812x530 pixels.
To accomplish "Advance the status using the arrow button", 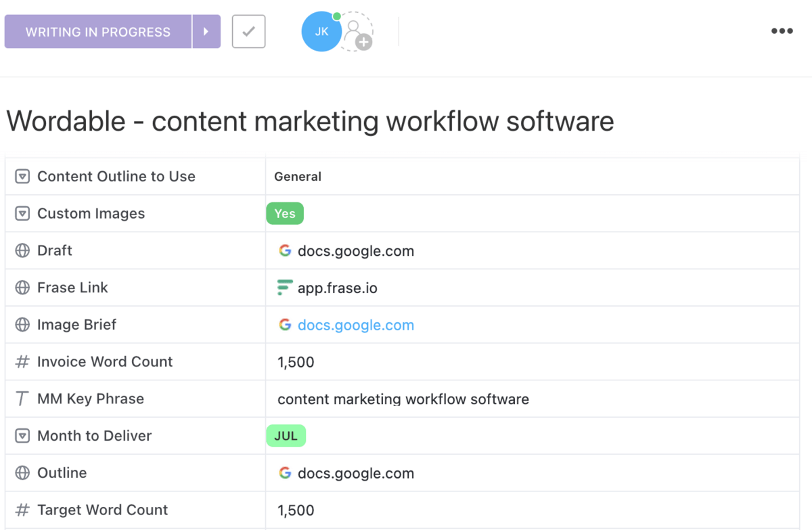I will click(206, 32).
